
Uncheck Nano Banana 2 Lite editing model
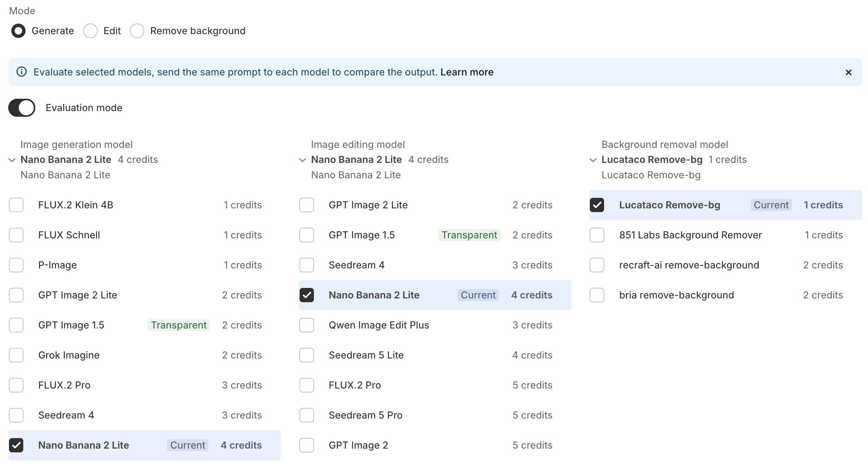(307, 295)
